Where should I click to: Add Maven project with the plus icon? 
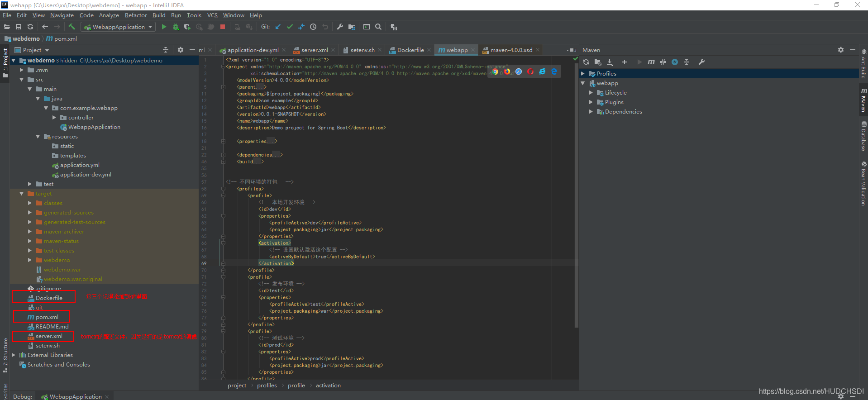(x=625, y=62)
